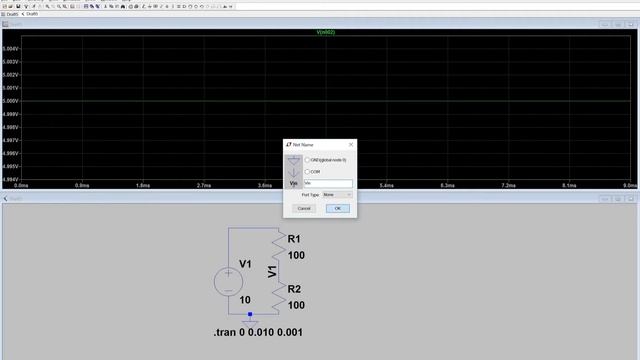Select the Draw Wire pencil tool

pos(144,7)
